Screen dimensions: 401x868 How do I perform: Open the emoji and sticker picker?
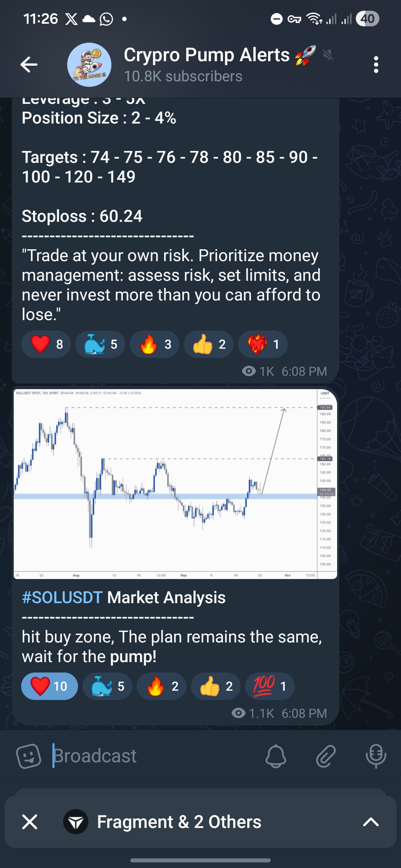point(30,756)
